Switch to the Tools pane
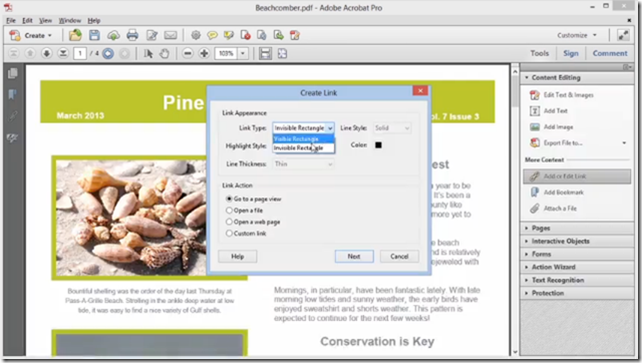Screen dimensions: 642x363 (539, 53)
